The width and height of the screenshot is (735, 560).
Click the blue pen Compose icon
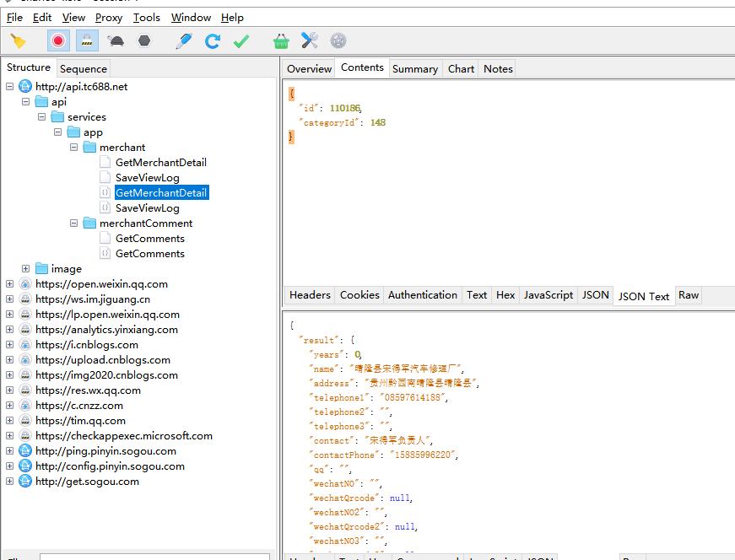[184, 40]
